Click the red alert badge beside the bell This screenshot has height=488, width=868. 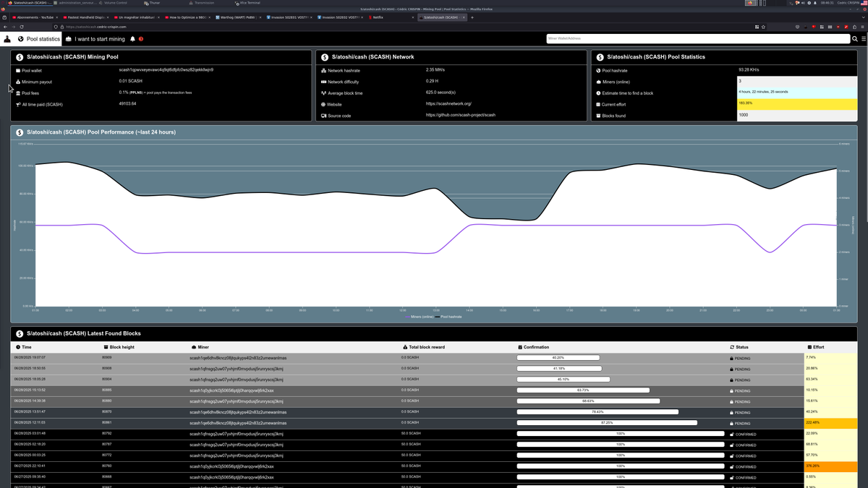(141, 39)
